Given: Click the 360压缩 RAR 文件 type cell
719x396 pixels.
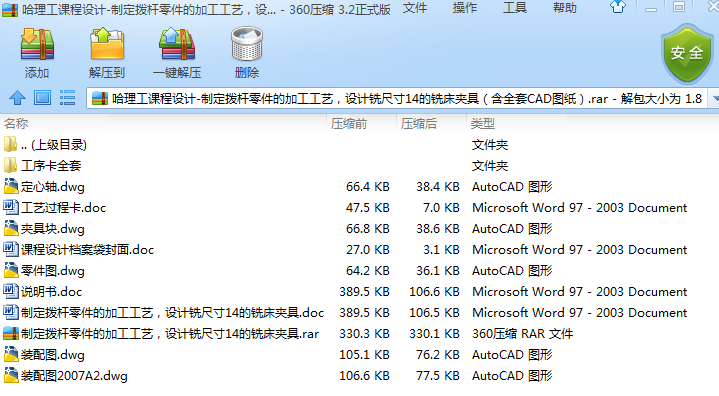Looking at the screenshot, I should 523,334.
